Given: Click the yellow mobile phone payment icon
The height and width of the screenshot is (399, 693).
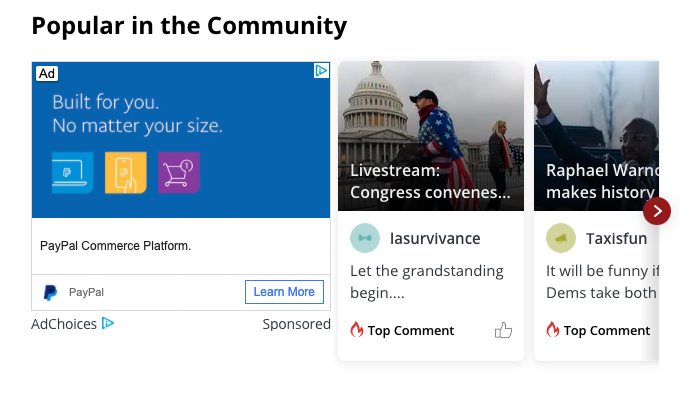Looking at the screenshot, I should [x=126, y=173].
